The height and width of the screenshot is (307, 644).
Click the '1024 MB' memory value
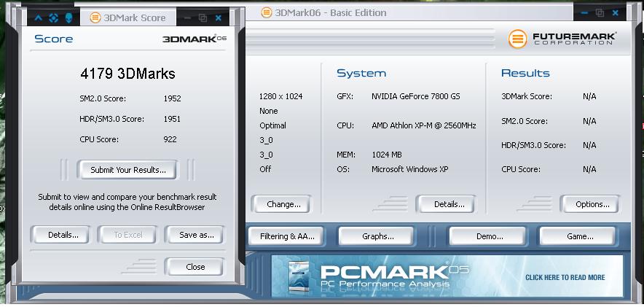387,155
